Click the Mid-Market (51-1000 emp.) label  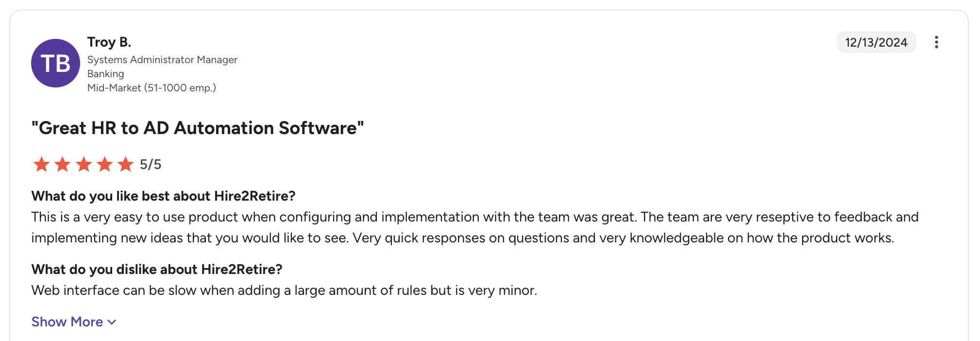tap(152, 88)
